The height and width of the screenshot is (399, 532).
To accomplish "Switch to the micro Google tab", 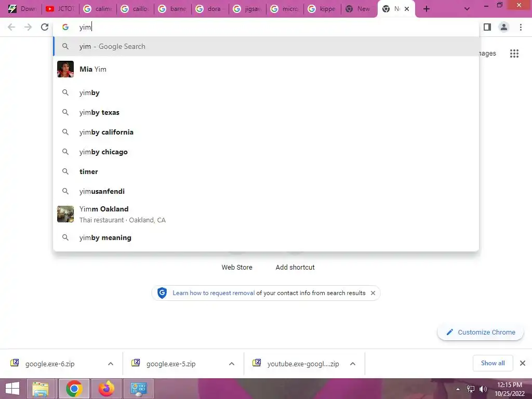I will click(285, 9).
